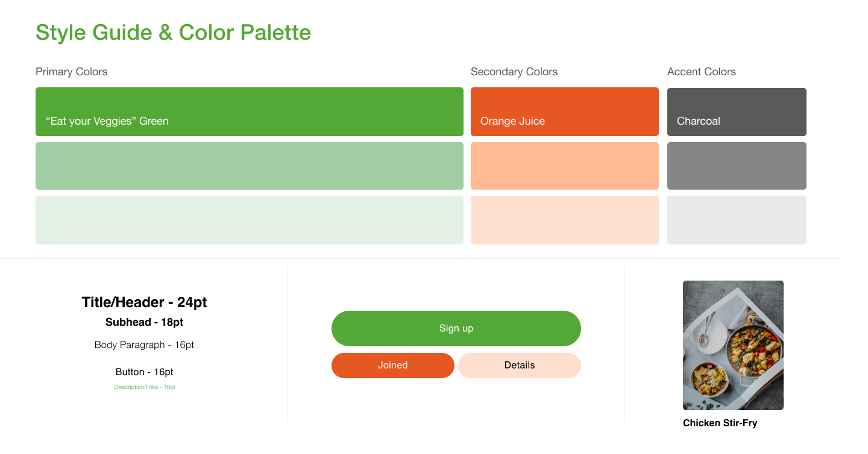Click the Title/Header - 24pt text

click(x=145, y=302)
